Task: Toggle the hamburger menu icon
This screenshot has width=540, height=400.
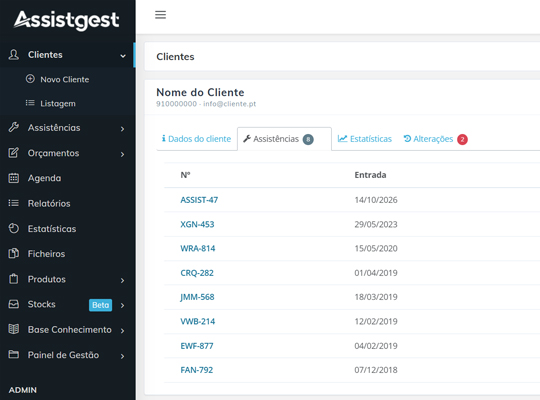Action: [x=160, y=15]
